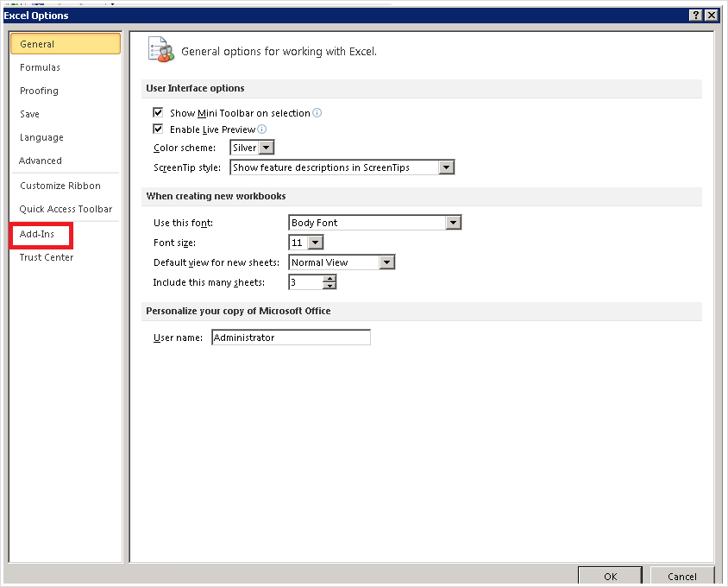Open the Color scheme dropdown
The image size is (728, 587).
click(x=266, y=148)
